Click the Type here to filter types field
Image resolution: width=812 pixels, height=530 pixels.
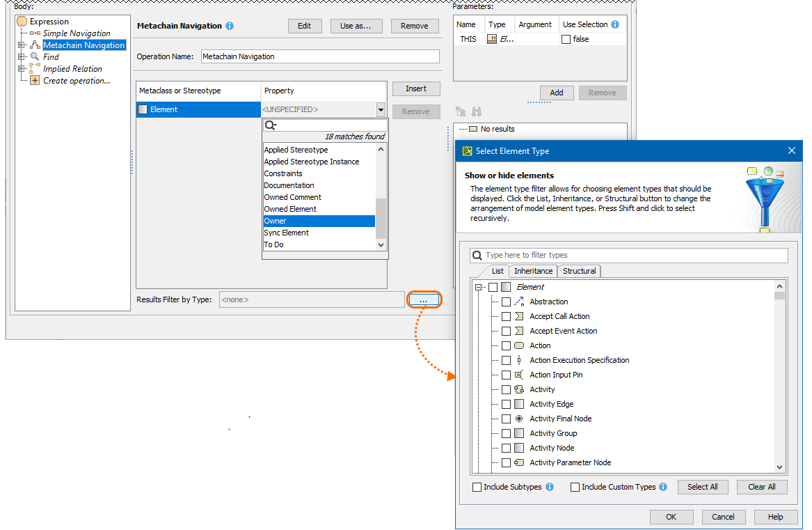[x=629, y=255]
